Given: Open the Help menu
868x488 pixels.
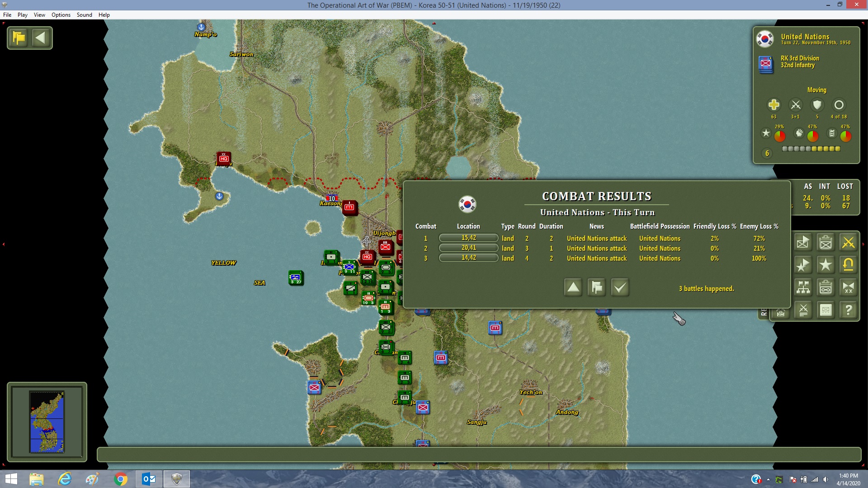Looking at the screenshot, I should [x=104, y=15].
